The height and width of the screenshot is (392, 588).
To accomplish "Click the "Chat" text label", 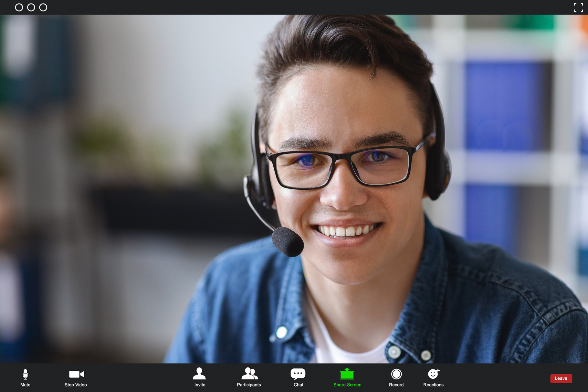I will tap(299, 385).
